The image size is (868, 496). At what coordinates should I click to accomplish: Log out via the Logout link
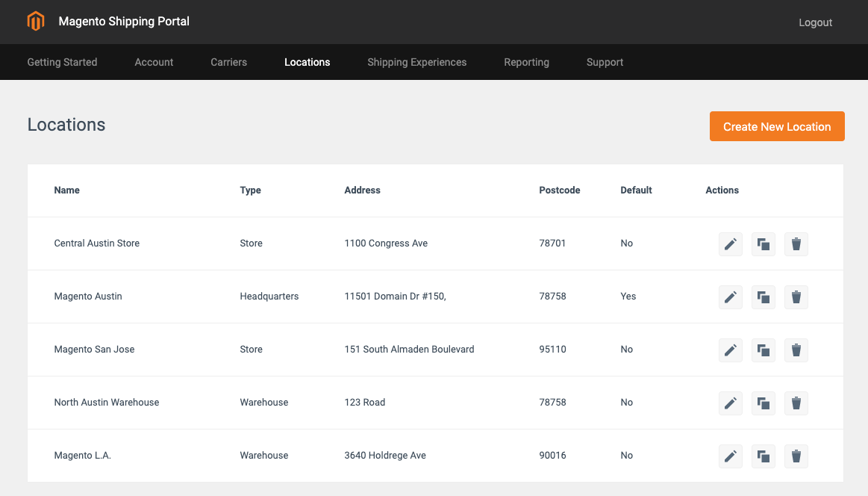(815, 22)
